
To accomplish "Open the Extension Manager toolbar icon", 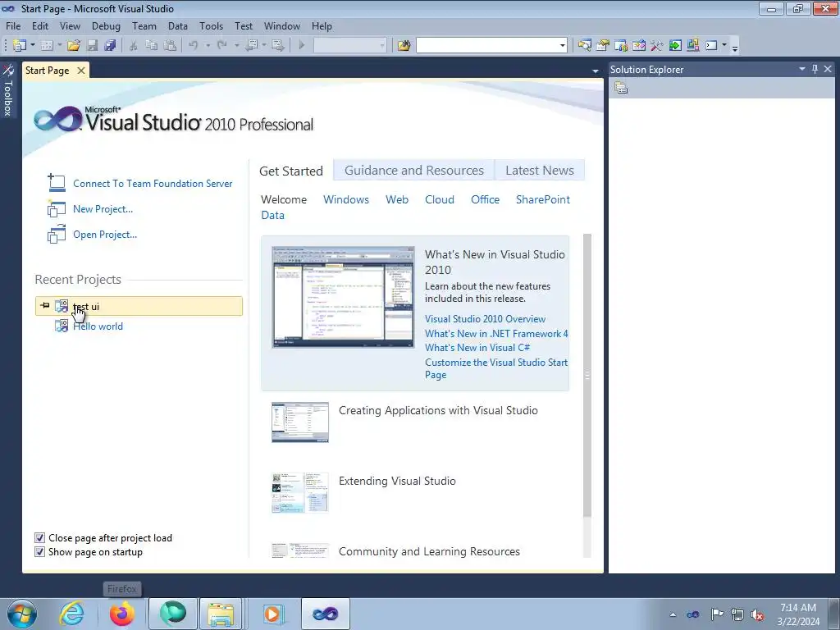I will coord(692,46).
